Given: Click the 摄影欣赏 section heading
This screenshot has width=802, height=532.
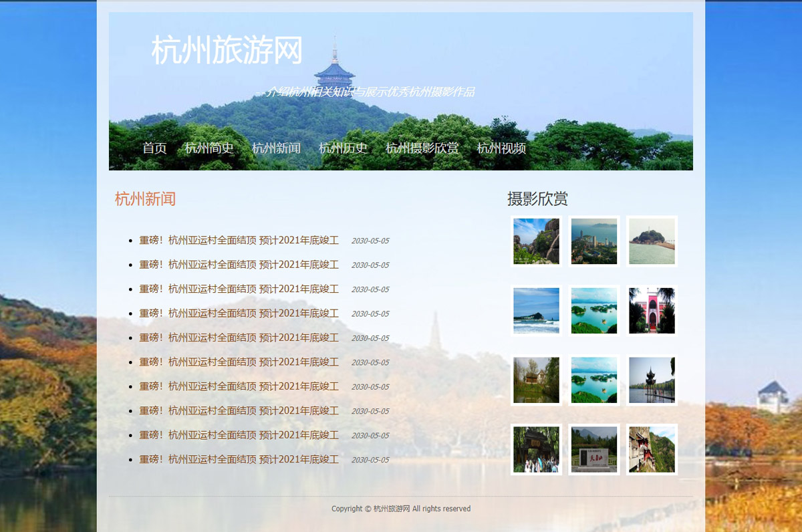Looking at the screenshot, I should tap(537, 198).
